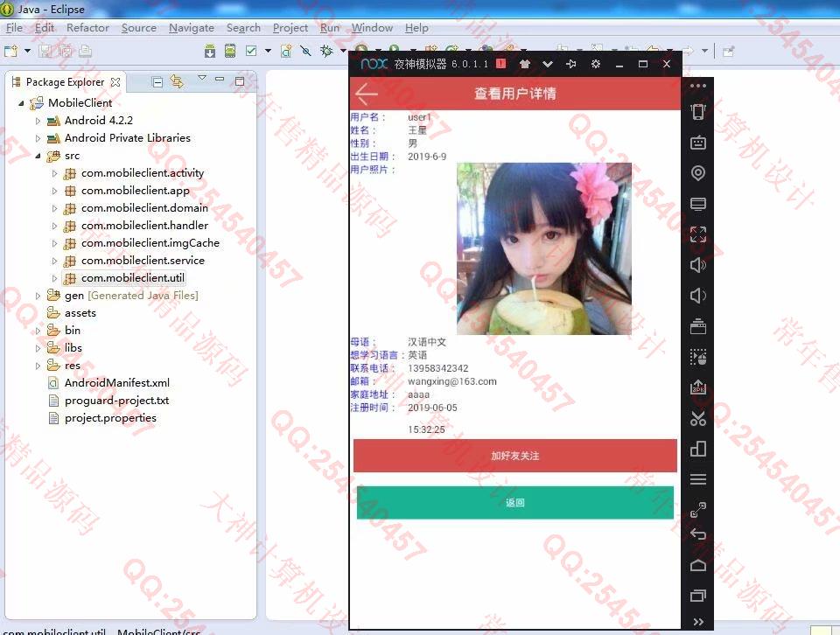Screen dimensions: 840x635
Task: Click Collapse All in Package Explorer
Action: [x=157, y=82]
